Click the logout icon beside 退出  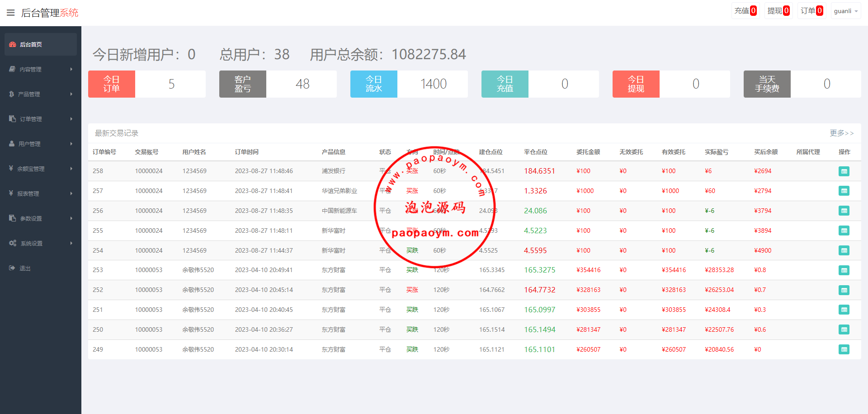[12, 268]
